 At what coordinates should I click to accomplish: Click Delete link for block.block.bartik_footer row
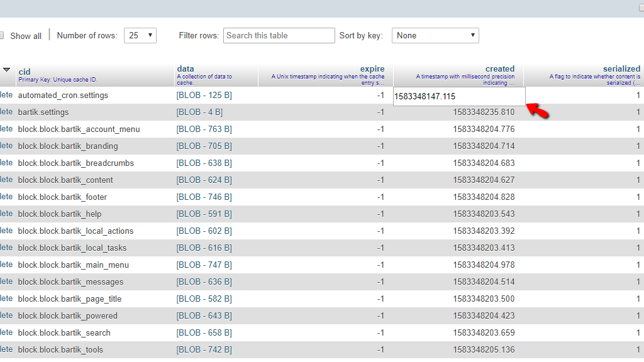pyautogui.click(x=6, y=197)
